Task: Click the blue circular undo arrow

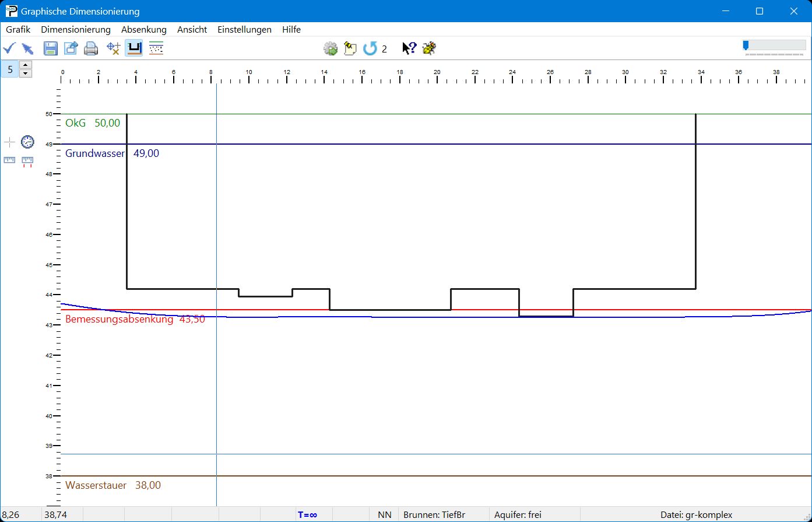Action: coord(370,48)
